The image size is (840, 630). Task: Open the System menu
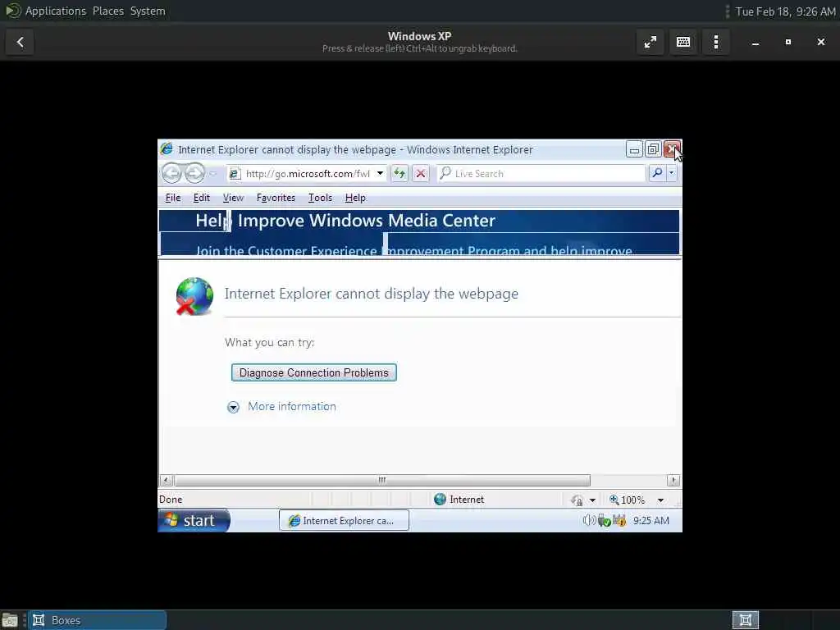coord(148,11)
